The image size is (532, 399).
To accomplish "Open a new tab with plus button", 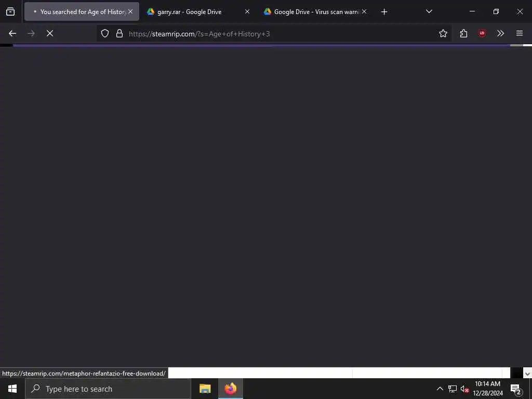I will (384, 12).
